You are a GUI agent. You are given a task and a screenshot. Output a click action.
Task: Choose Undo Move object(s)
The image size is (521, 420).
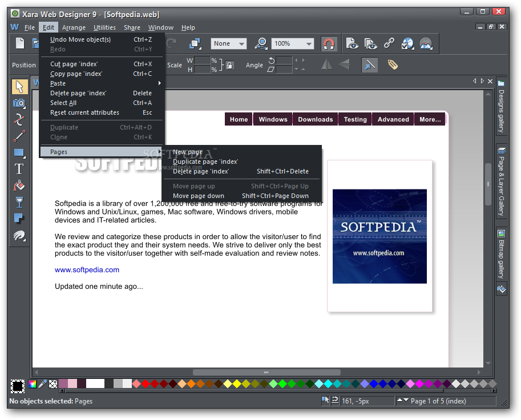click(102, 39)
